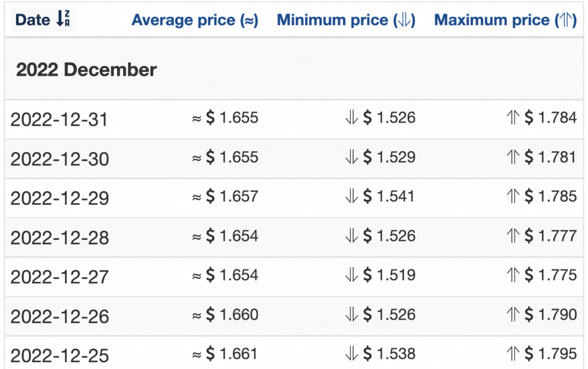Click the maximum price $ 1.795

pyautogui.click(x=551, y=353)
